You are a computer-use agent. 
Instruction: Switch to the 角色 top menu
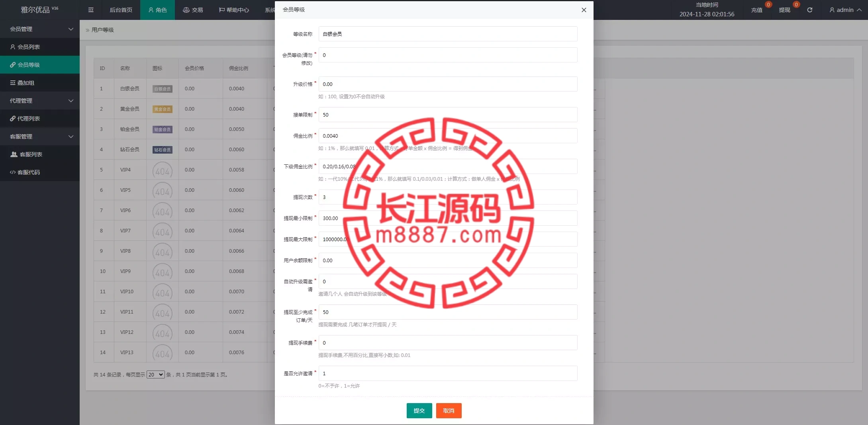click(x=157, y=10)
